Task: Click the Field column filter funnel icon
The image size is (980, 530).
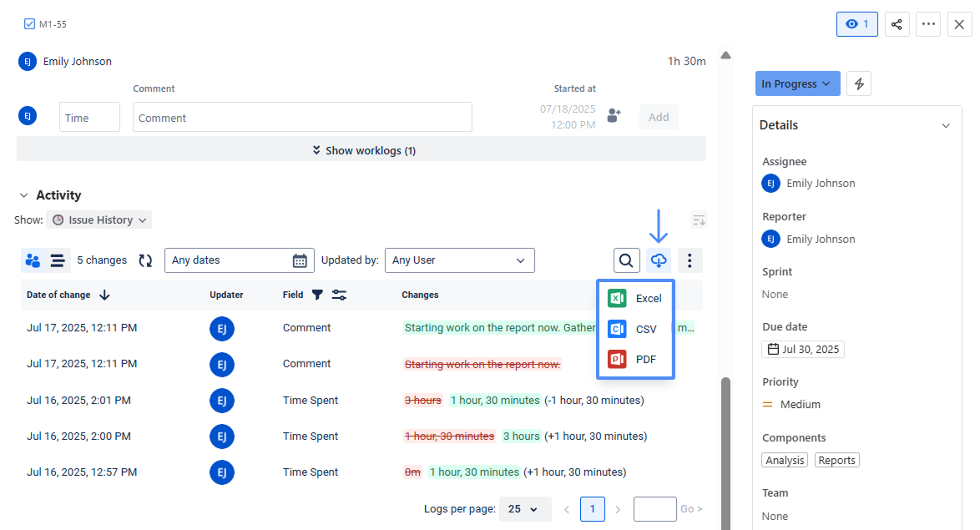Action: pyautogui.click(x=317, y=295)
